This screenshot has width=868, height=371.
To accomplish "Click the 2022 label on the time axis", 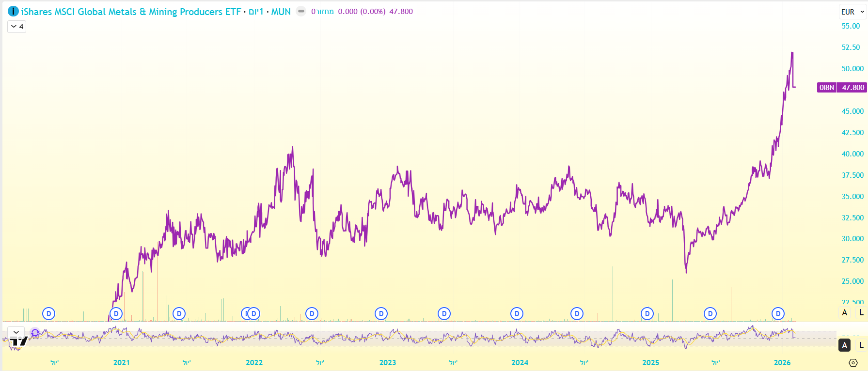I will pyautogui.click(x=254, y=363).
